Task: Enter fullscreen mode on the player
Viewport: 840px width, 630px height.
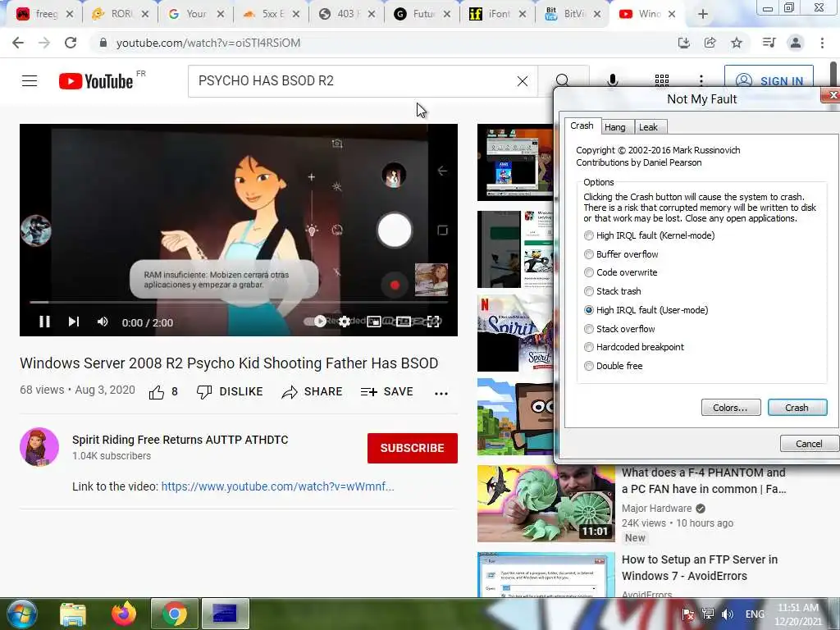Action: click(433, 322)
